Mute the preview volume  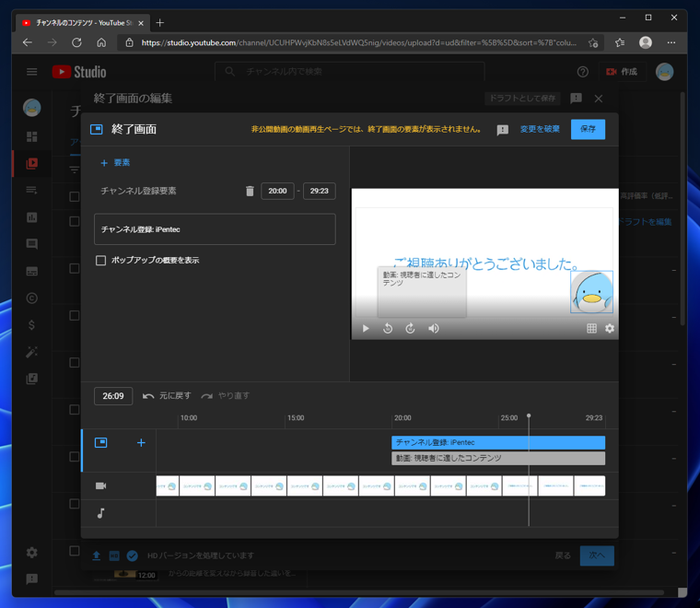point(433,329)
